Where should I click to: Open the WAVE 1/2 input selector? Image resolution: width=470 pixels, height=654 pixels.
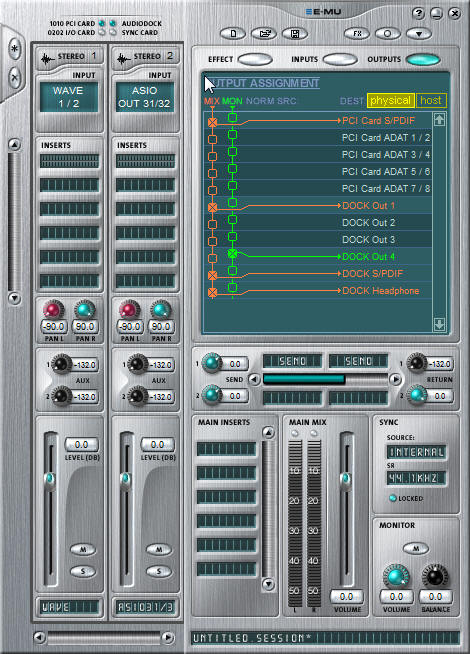[x=69, y=97]
